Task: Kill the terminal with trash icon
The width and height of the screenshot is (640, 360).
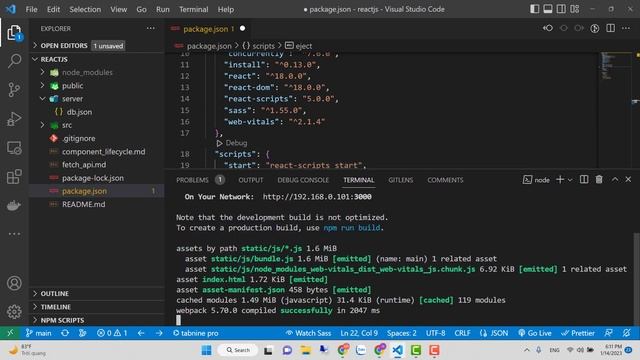Action: coord(599,180)
